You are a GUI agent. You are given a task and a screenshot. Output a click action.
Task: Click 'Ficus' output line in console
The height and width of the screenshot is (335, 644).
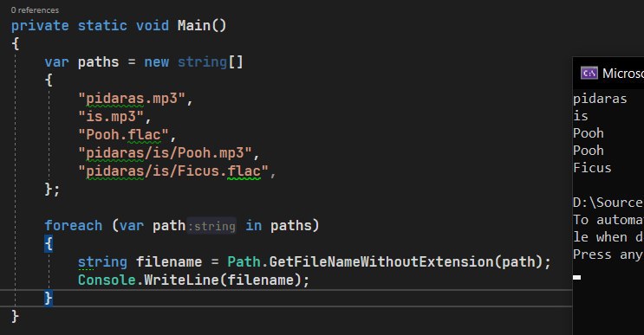(x=592, y=168)
